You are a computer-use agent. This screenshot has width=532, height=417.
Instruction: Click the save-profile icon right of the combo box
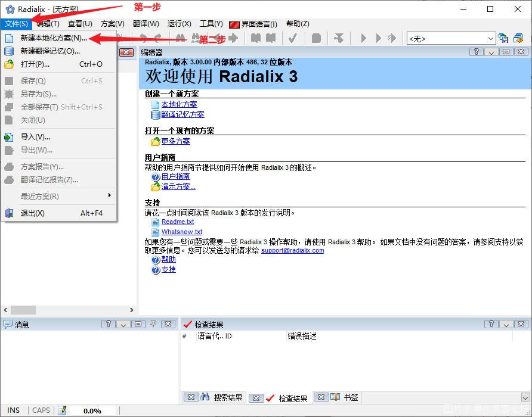pyautogui.click(x=503, y=38)
